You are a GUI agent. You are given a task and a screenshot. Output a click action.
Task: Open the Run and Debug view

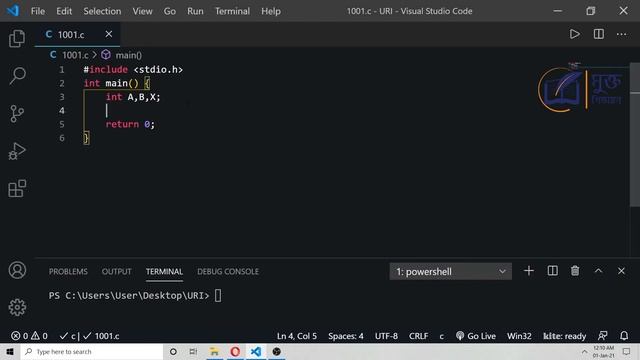click(17, 151)
